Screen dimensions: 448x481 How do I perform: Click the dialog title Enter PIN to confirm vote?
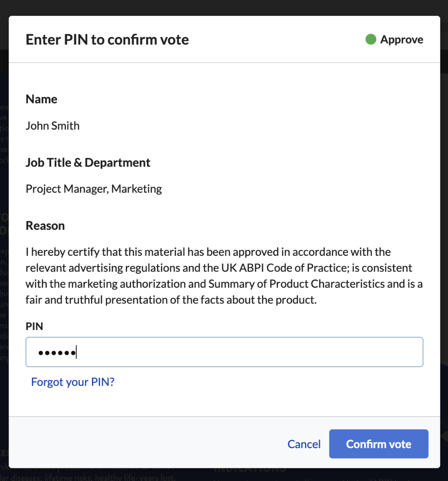click(107, 40)
